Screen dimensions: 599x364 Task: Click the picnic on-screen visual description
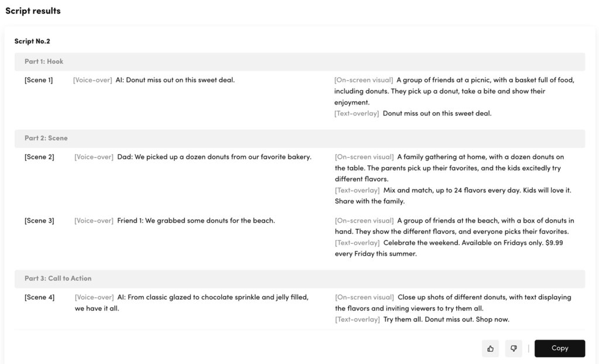454,91
